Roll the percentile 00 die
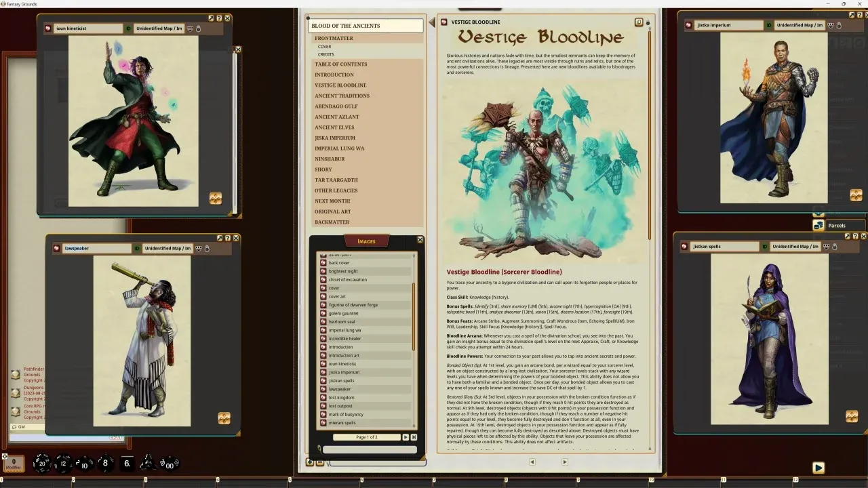The width and height of the screenshot is (868, 488). (167, 464)
